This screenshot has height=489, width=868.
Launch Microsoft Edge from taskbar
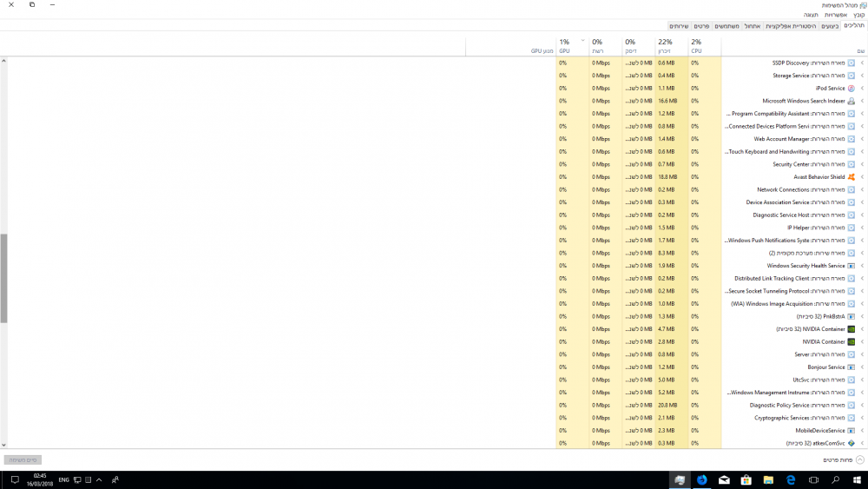pos(791,479)
